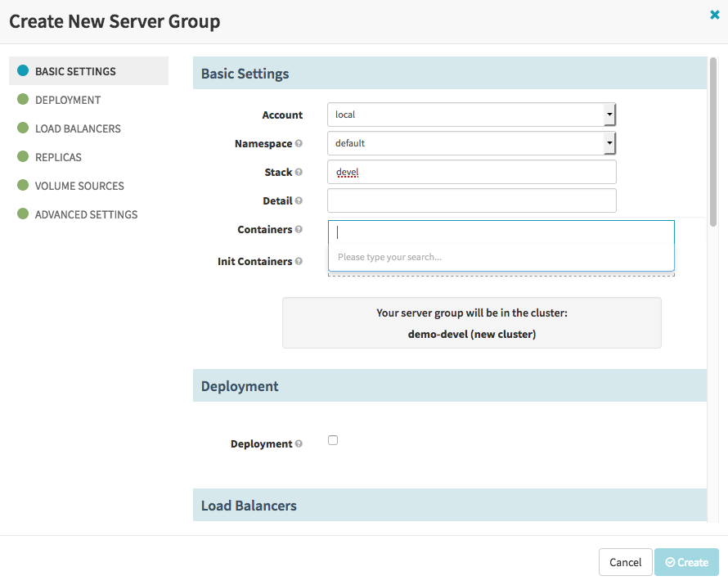Screen dimensions: 728x585
Task: Open Volume Sources sidebar section
Action: pyautogui.click(x=79, y=186)
